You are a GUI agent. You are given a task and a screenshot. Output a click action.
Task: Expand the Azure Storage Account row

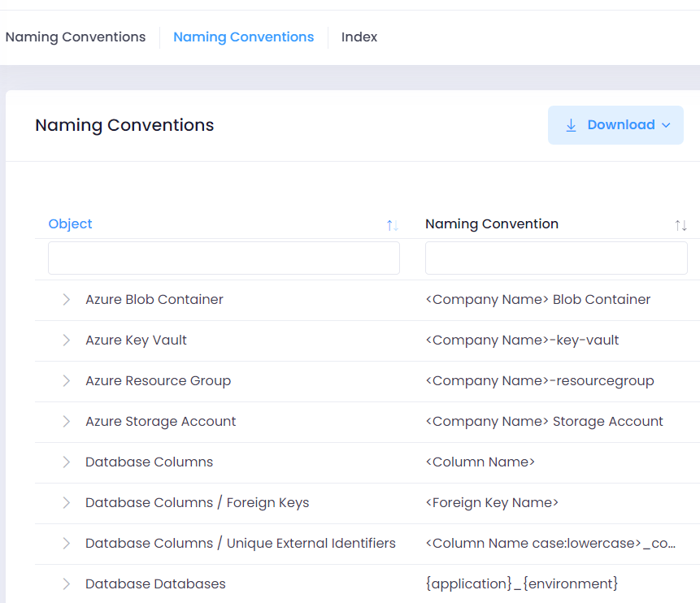(x=66, y=421)
